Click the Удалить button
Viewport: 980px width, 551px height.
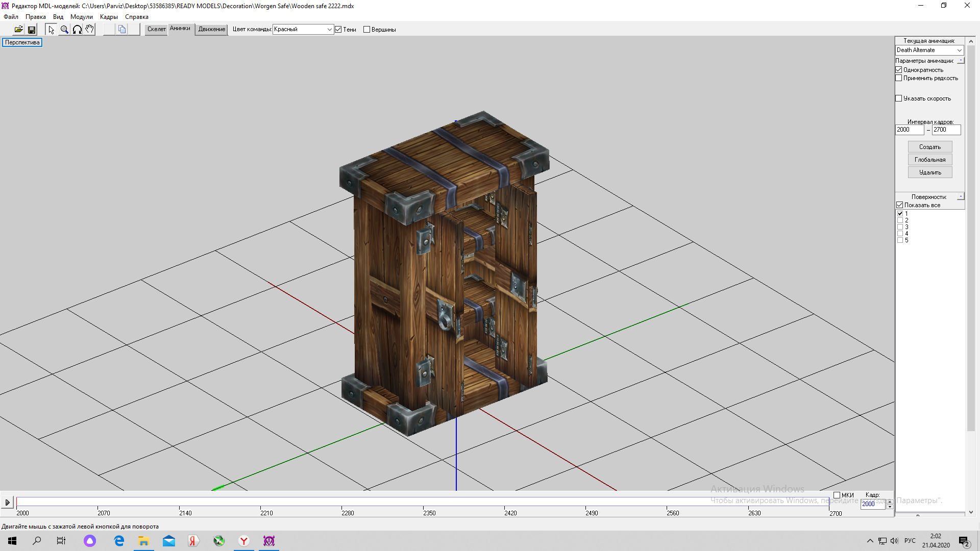point(929,172)
